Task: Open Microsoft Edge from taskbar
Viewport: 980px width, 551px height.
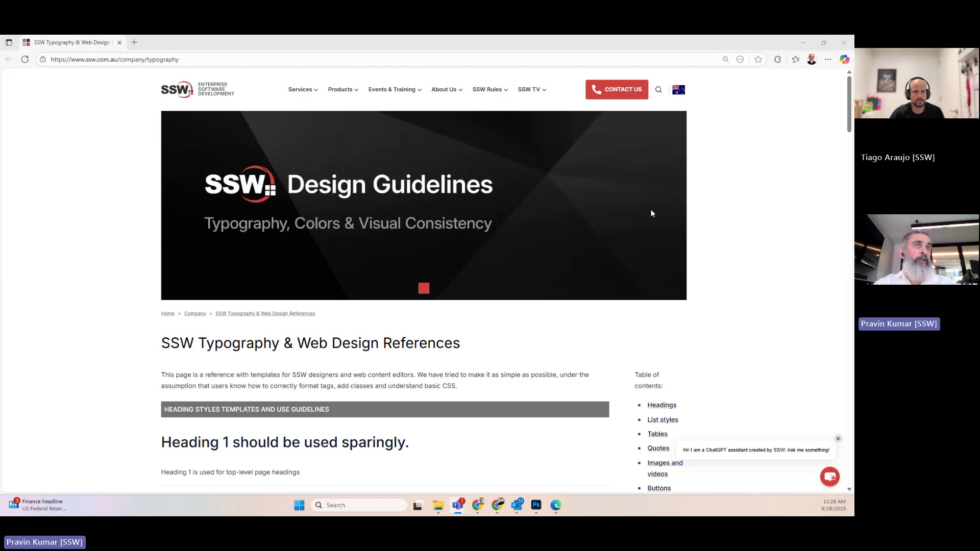Action: tap(556, 505)
